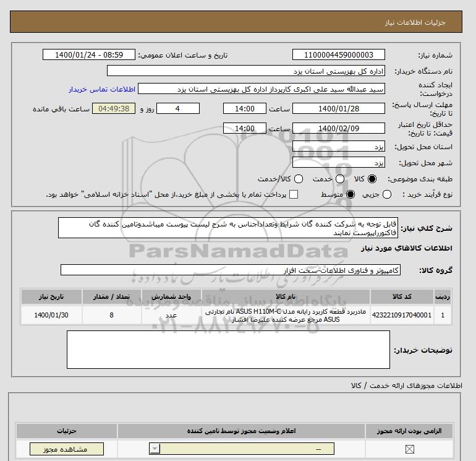476x461 pixels.
Task: Click the واحد شمارش column header
Action: (x=171, y=296)
